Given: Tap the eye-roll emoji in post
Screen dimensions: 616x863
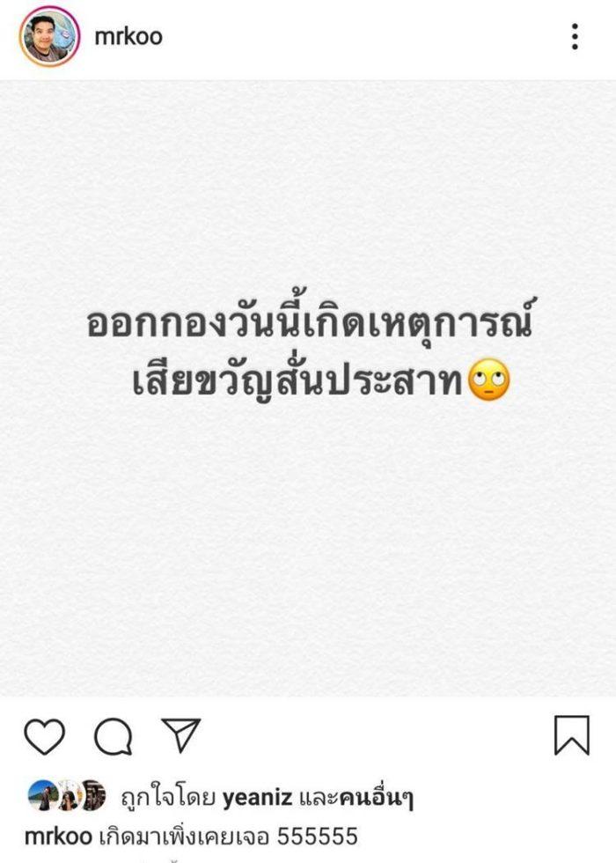Looking at the screenshot, I should pyautogui.click(x=489, y=380).
